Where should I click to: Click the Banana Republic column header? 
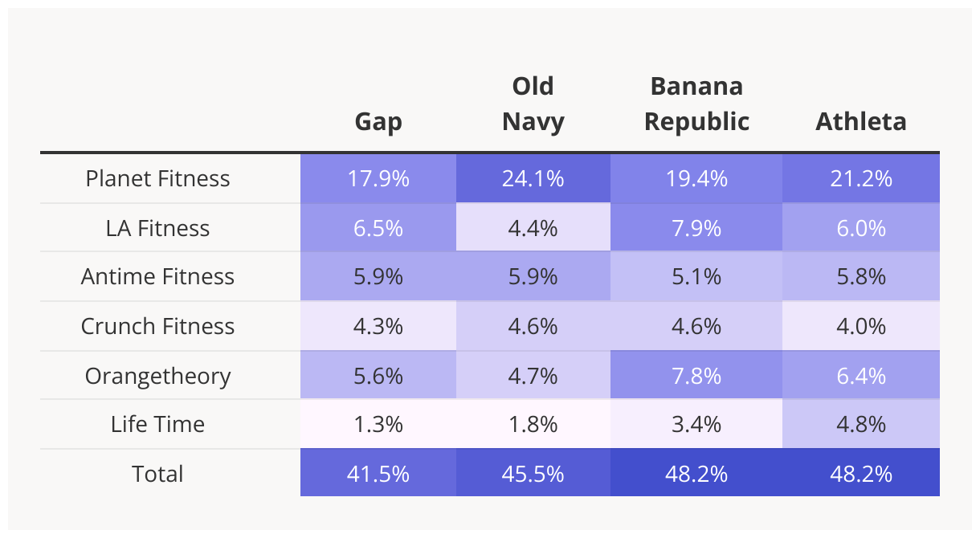click(x=696, y=104)
